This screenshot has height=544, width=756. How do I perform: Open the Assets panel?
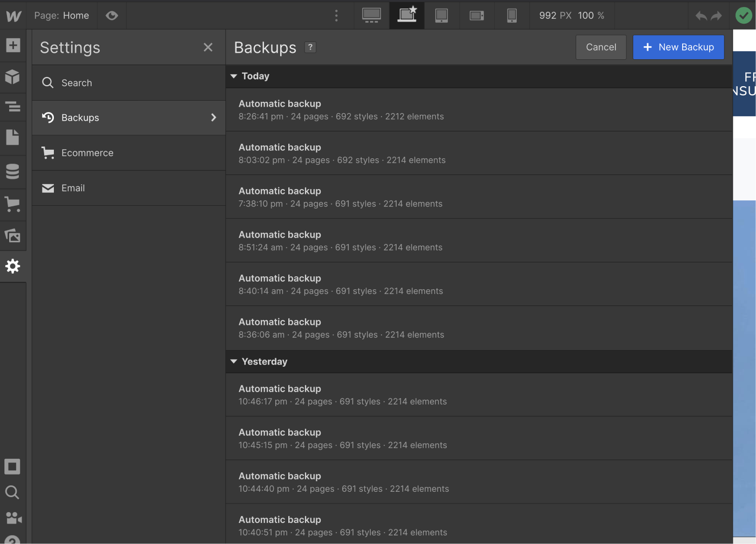pos(13,236)
